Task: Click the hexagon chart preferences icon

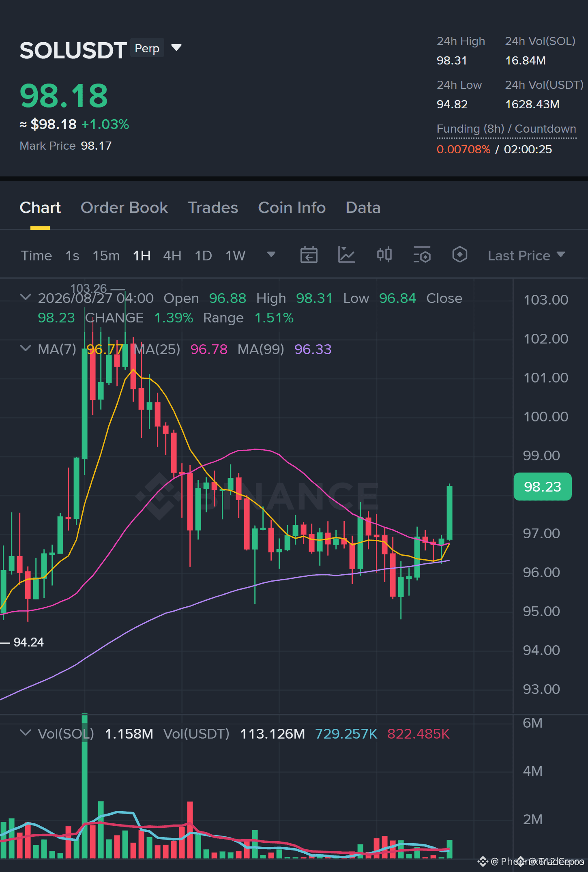Action: [x=460, y=255]
